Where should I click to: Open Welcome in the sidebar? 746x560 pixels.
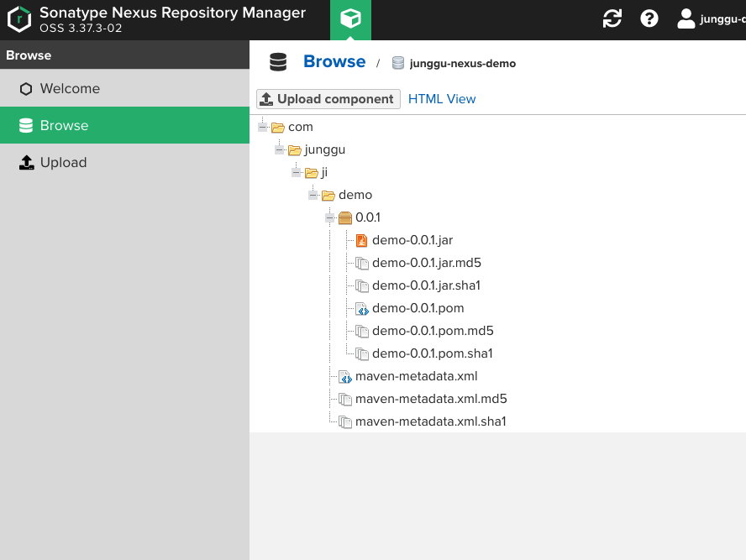tap(70, 89)
